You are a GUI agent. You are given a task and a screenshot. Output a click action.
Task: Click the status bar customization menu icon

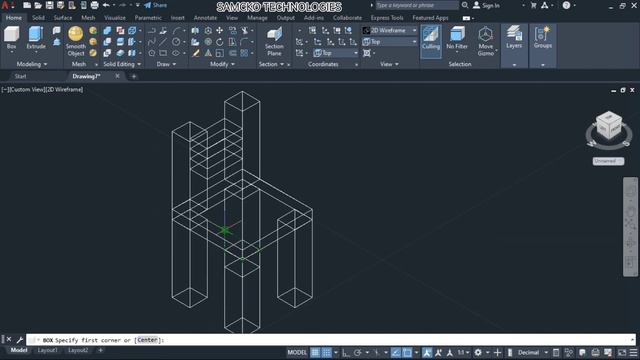(633, 352)
